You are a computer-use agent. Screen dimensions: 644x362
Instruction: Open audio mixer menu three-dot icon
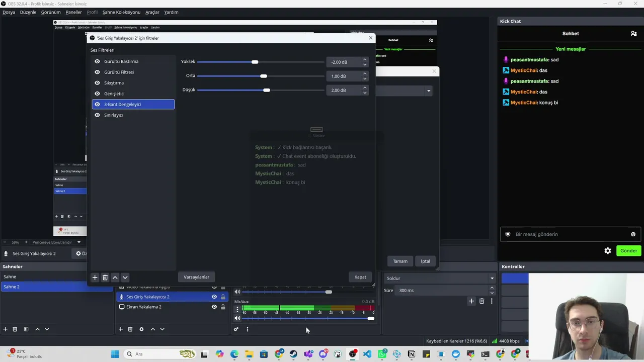[247, 329]
